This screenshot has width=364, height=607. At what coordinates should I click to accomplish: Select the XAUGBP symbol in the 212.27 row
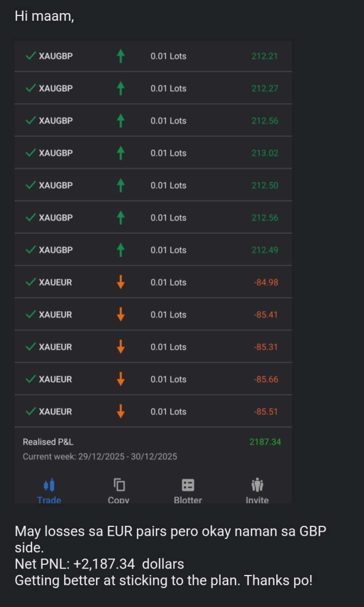[x=56, y=88]
